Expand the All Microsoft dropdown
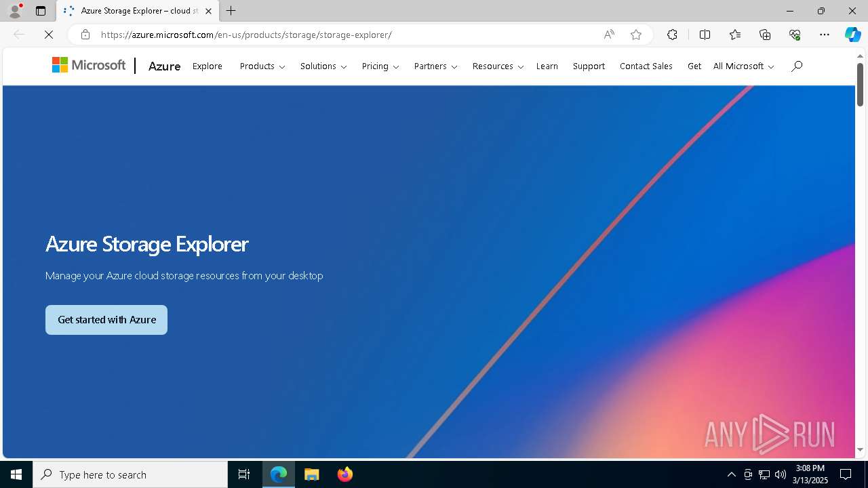Image resolution: width=868 pixels, height=488 pixels. coord(743,66)
